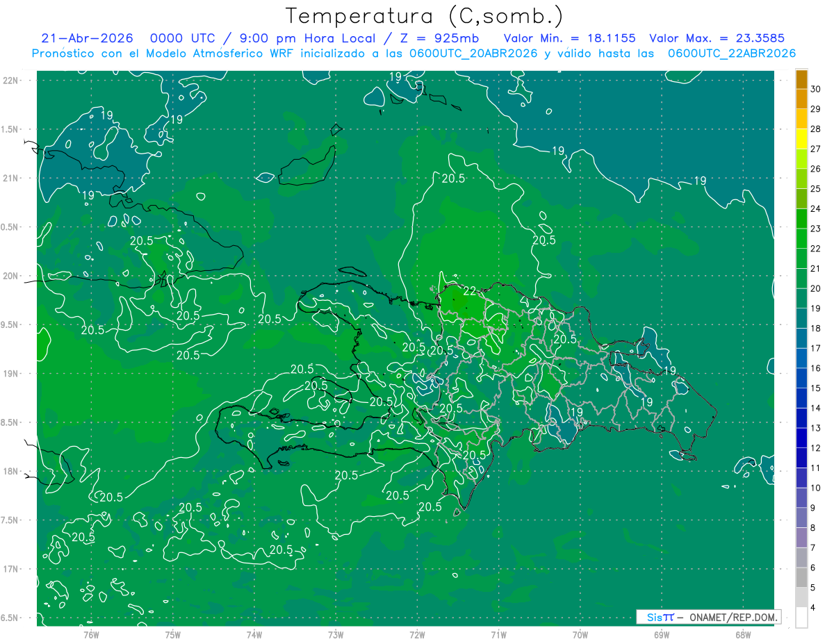
Task: Click the Temperatura (C,somb.) title
Action: click(425, 15)
